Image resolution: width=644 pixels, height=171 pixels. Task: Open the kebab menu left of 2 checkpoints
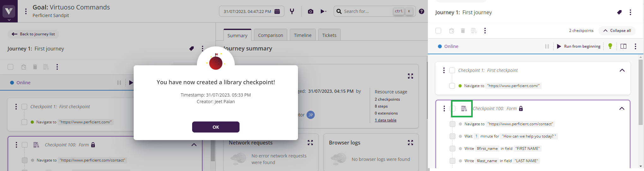tap(485, 31)
